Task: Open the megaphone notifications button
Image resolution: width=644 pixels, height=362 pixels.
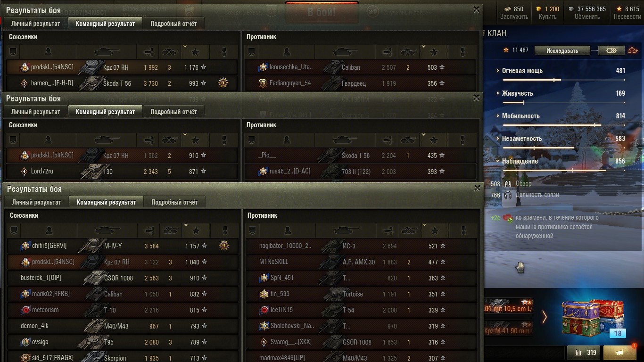Action: (x=620, y=353)
